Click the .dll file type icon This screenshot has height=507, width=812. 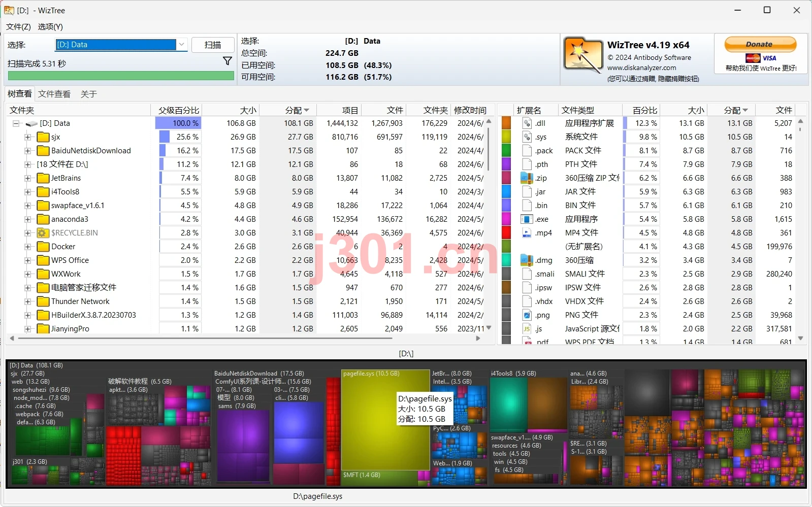527,123
